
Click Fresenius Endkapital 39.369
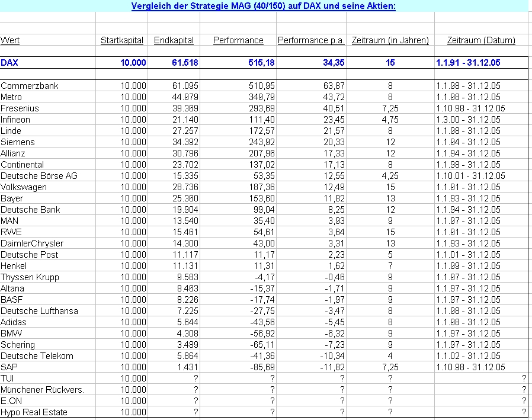tap(185, 108)
